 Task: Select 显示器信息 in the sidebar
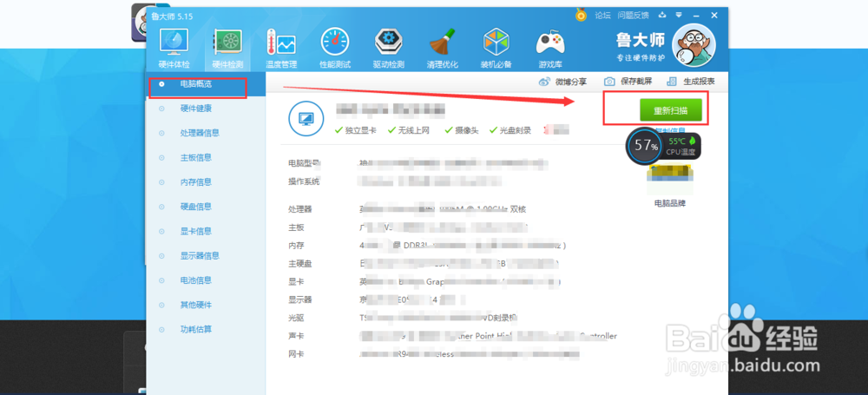(x=200, y=255)
